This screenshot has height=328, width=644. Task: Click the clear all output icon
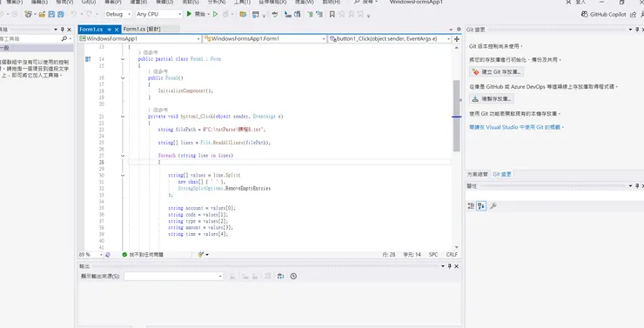click(x=268, y=276)
